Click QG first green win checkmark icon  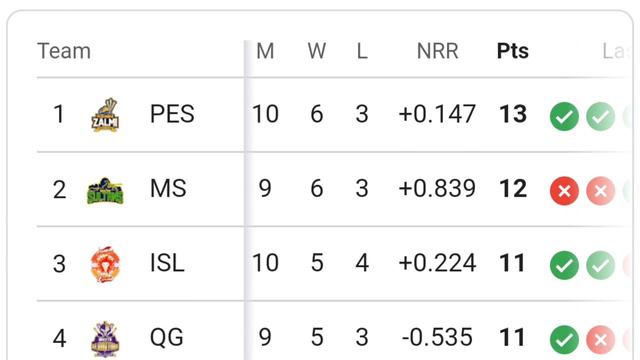564,340
